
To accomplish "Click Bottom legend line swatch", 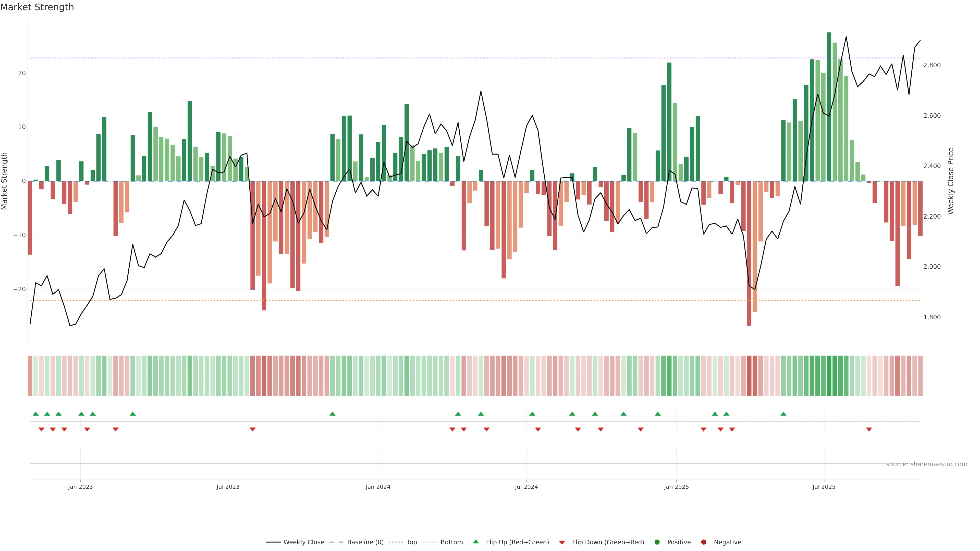I will click(430, 542).
